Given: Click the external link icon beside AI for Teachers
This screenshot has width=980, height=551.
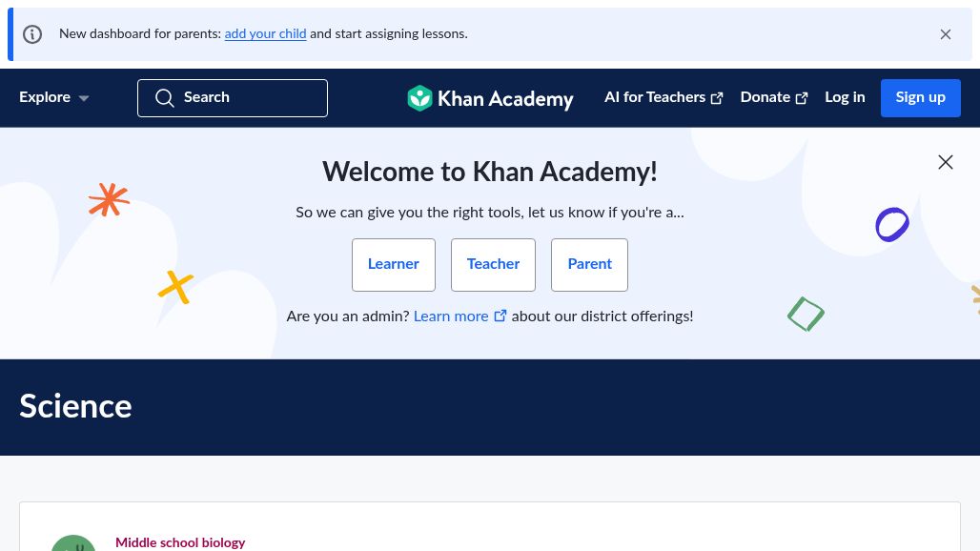Looking at the screenshot, I should (717, 98).
